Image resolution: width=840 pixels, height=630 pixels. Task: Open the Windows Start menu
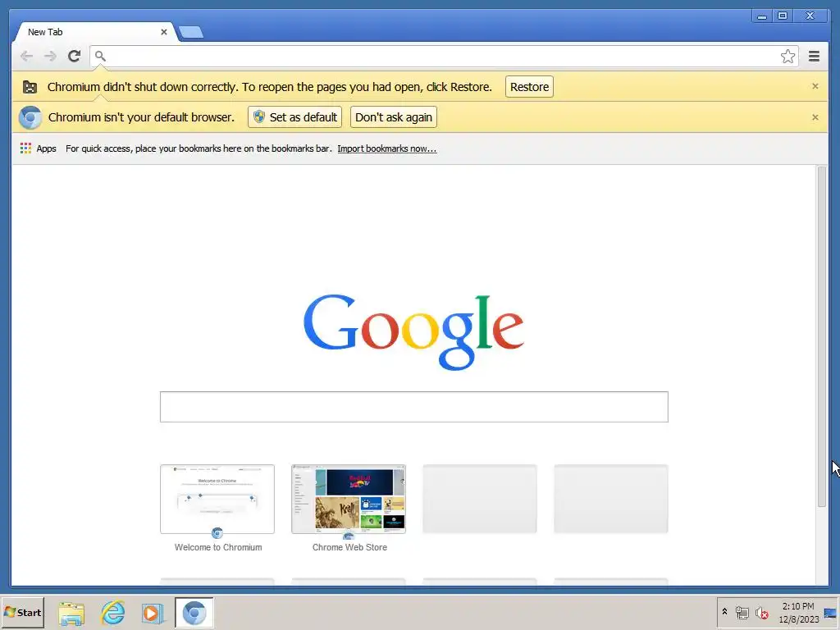tap(22, 612)
